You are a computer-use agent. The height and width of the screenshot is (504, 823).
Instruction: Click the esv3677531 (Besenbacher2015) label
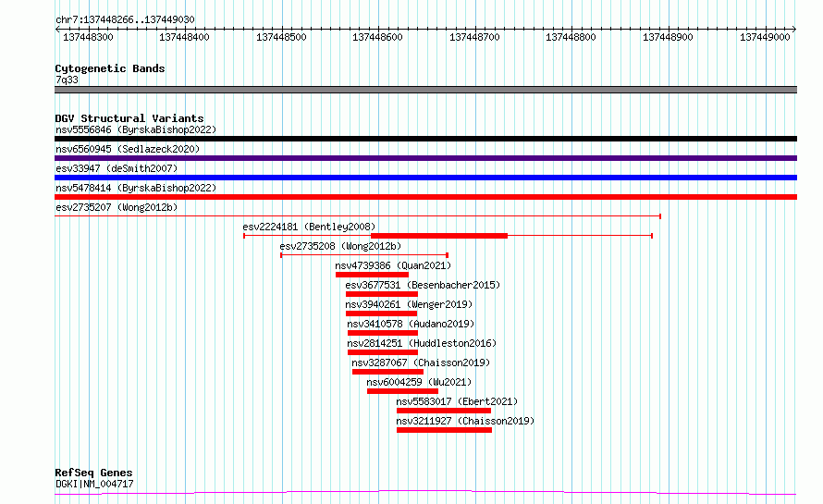coord(423,285)
